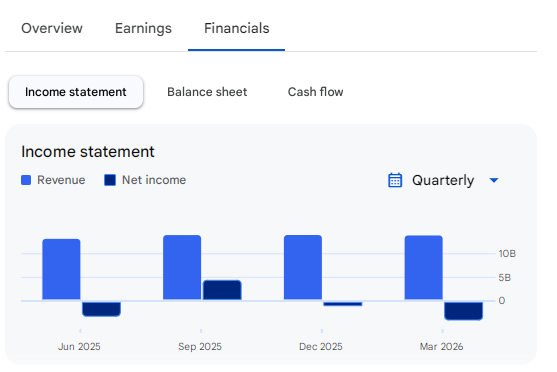Image resolution: width=557 pixels, height=372 pixels.
Task: Switch to the Balance sheet view
Action: [207, 92]
